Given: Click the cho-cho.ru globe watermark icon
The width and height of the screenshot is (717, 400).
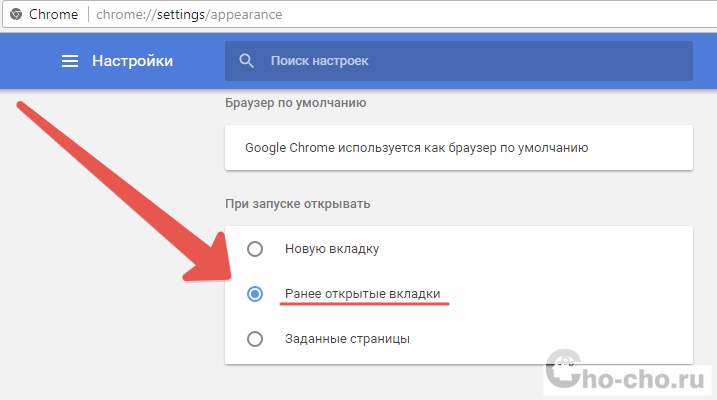Looking at the screenshot, I should click(566, 375).
